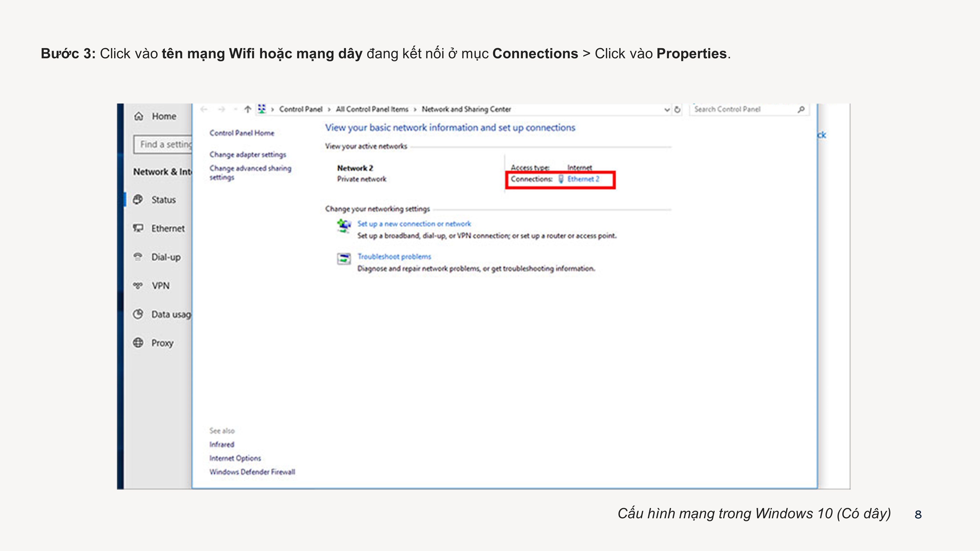Click the Home icon in Settings sidebar
980x551 pixels.
point(139,116)
